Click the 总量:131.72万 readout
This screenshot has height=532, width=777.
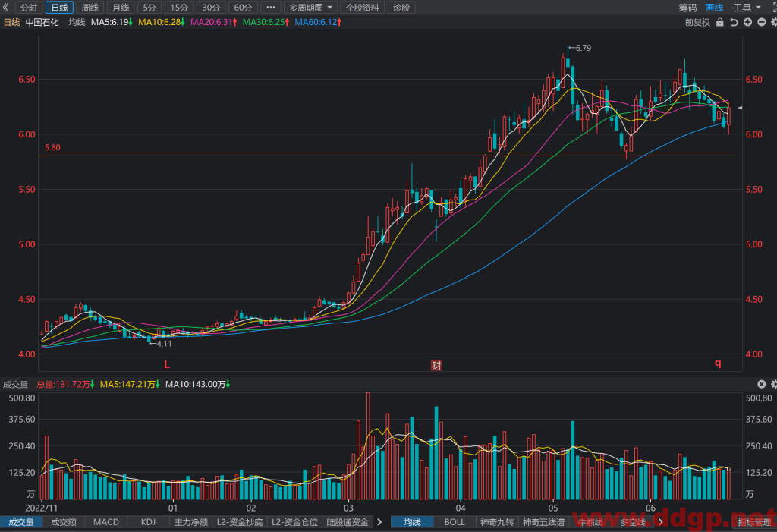65,384
